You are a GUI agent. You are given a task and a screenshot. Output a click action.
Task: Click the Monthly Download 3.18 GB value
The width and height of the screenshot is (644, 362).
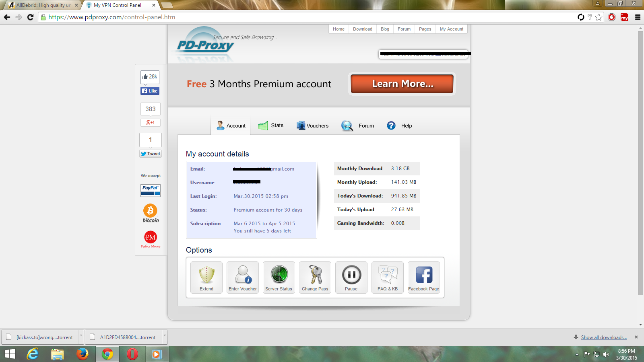(400, 169)
